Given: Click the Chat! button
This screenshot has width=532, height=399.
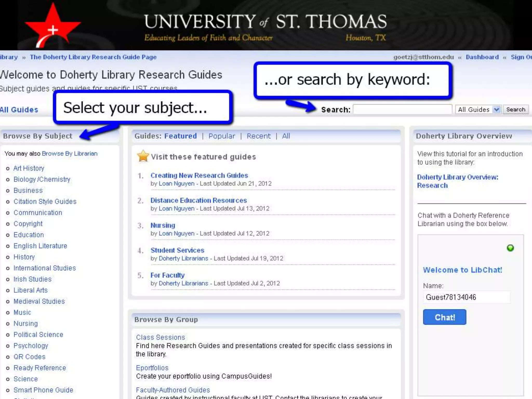Looking at the screenshot, I should pyautogui.click(x=444, y=317).
